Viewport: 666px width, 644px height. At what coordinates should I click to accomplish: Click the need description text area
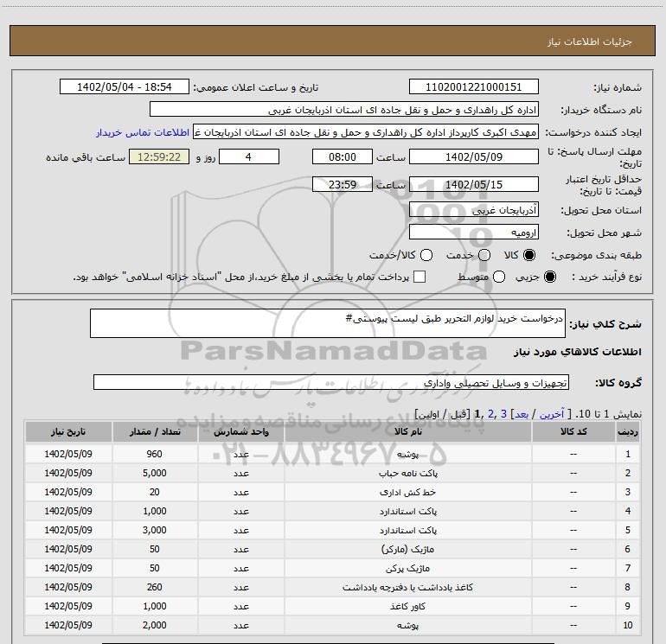coord(328,323)
